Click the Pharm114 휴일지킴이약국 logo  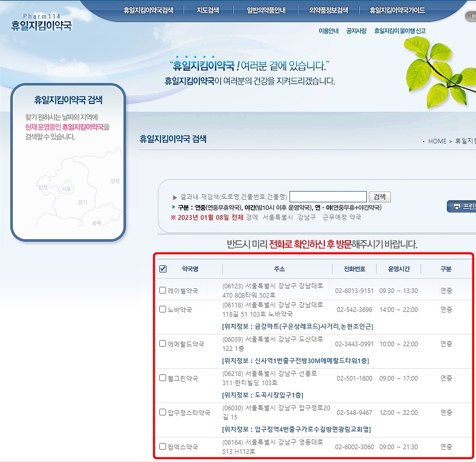[x=41, y=19]
